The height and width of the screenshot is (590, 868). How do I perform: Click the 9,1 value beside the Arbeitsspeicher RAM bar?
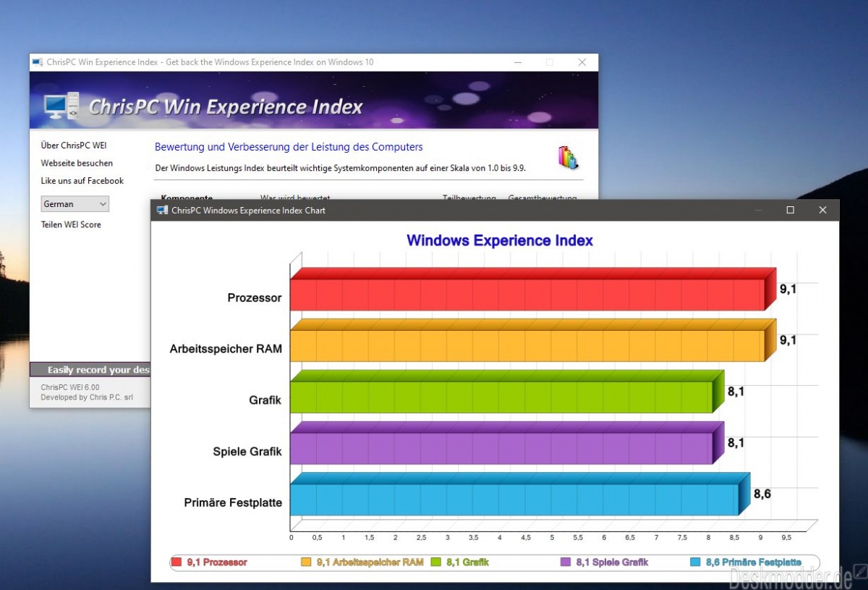coord(788,340)
